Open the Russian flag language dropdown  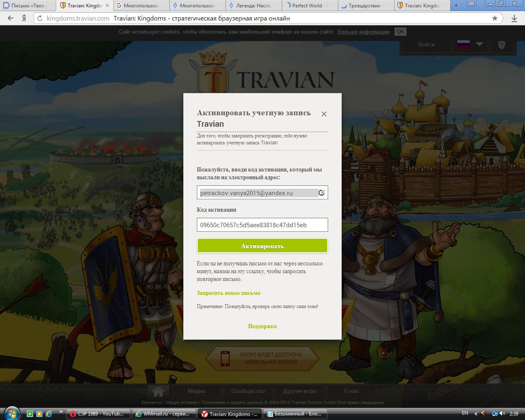click(470, 44)
